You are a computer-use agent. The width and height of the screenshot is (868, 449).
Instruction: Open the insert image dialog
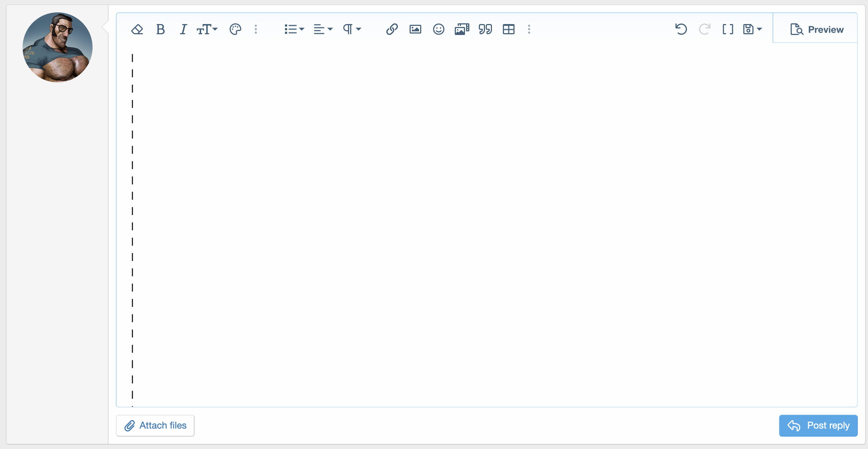(x=415, y=29)
